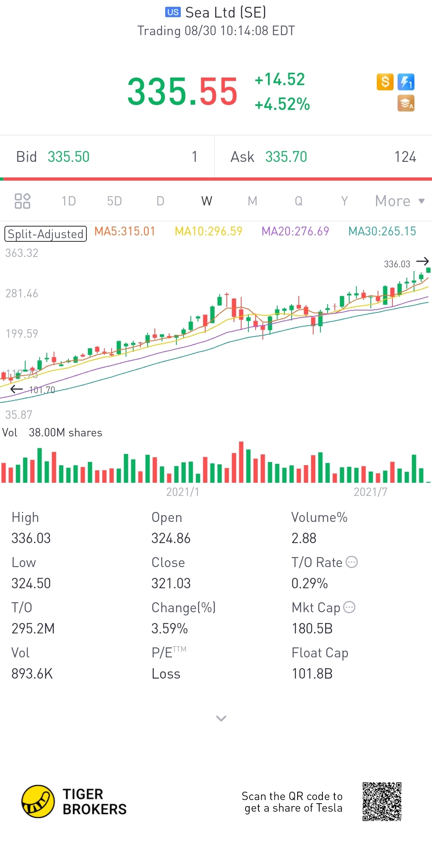Tap the tan stacked layers icon

[406, 104]
